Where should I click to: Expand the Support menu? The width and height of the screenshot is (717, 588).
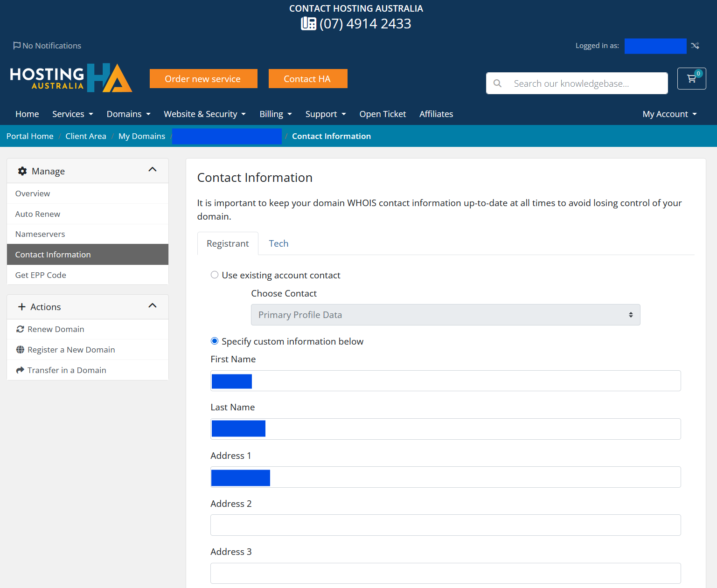[x=326, y=114]
